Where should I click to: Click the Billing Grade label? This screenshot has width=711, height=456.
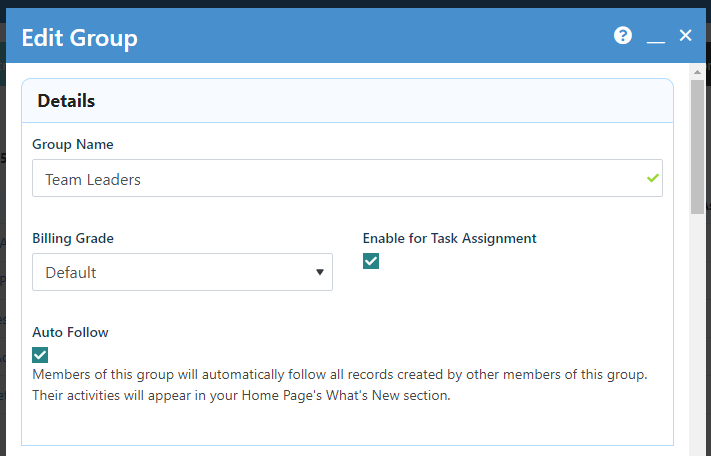click(x=73, y=238)
